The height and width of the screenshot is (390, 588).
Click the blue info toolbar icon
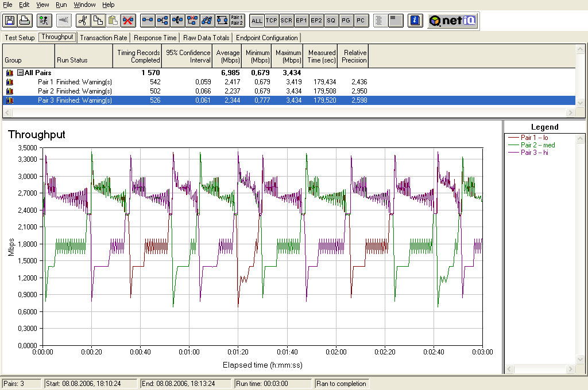[415, 21]
